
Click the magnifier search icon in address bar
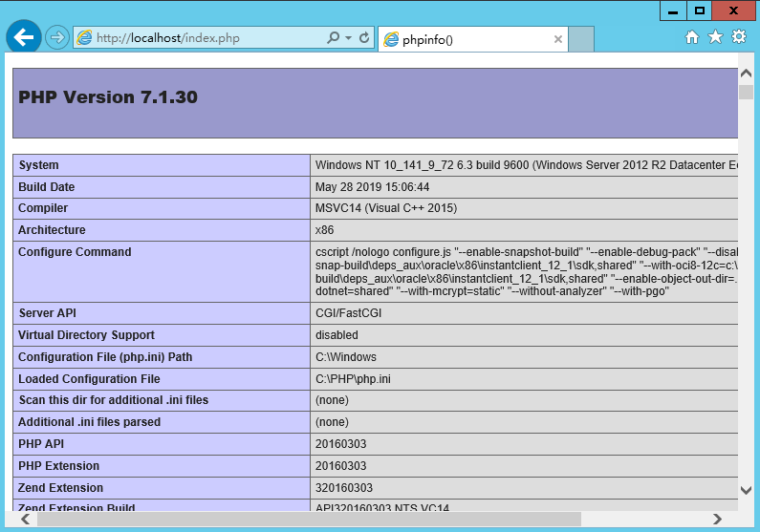[x=334, y=37]
